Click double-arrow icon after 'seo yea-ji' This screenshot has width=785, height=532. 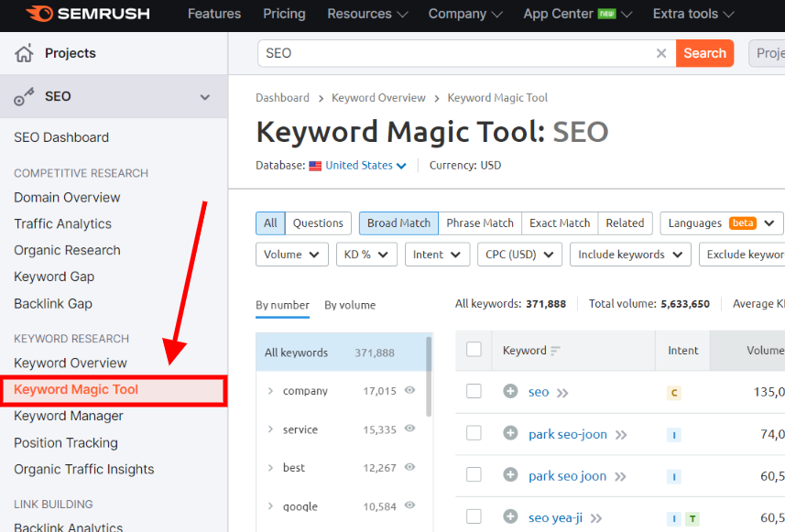pos(596,518)
